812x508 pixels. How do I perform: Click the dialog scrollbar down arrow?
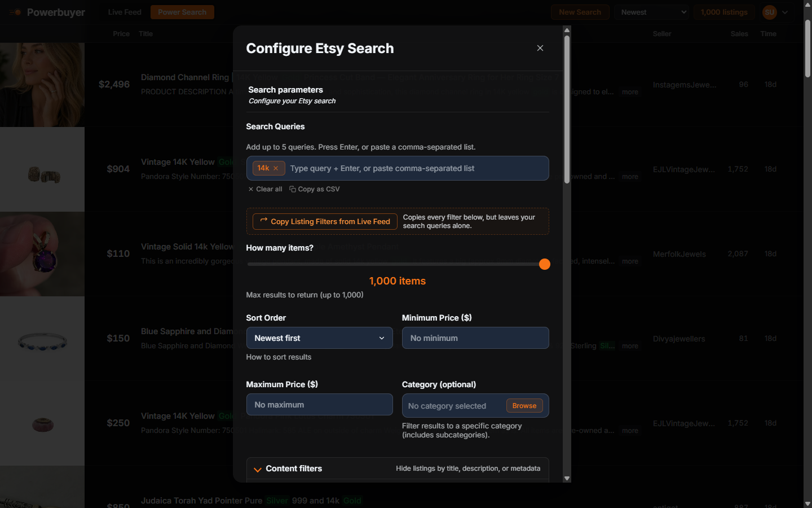pyautogui.click(x=567, y=478)
